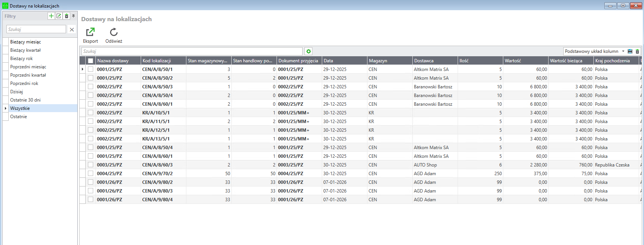Add a new filter with the plus icon

pyautogui.click(x=51, y=16)
